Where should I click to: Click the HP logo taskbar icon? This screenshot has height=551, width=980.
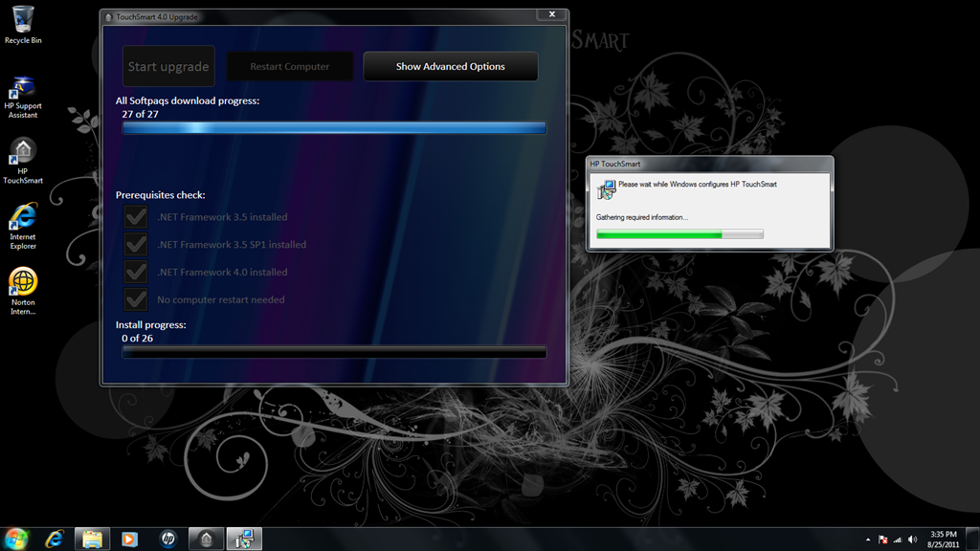[x=168, y=539]
